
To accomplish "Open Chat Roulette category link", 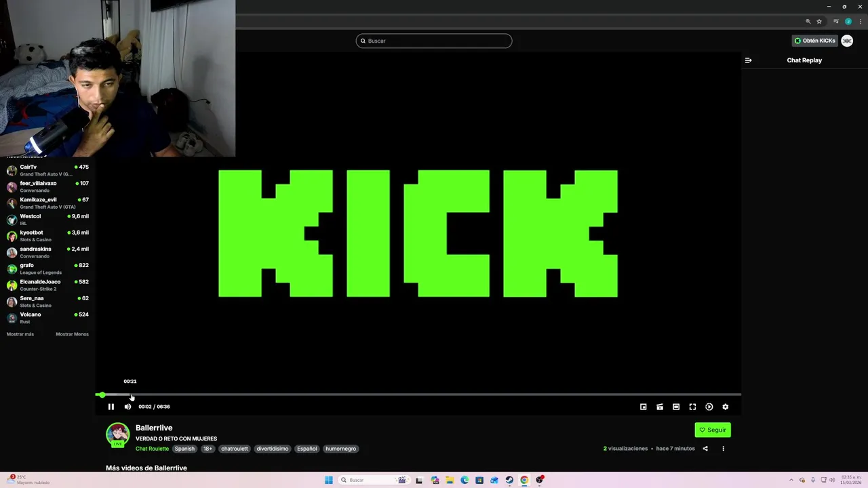I will (x=152, y=449).
